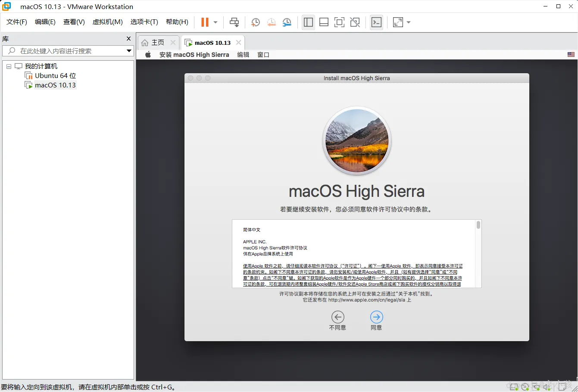This screenshot has width=578, height=392.
Task: Open the 选项卡(T) menu
Action: (144, 22)
